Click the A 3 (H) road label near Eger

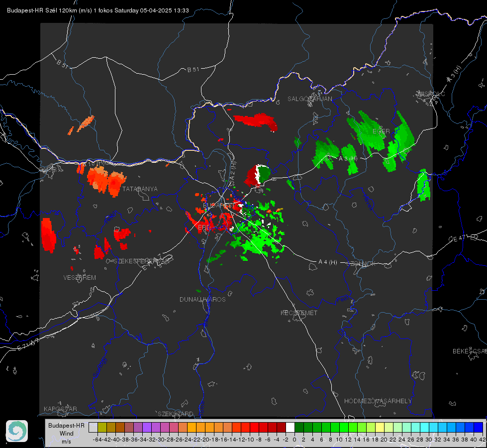pos(348,159)
